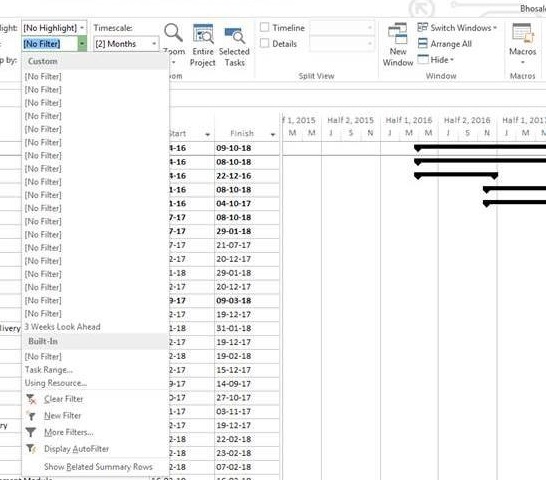Open the Macros button
The height and width of the screenshot is (480, 546).
tap(522, 44)
